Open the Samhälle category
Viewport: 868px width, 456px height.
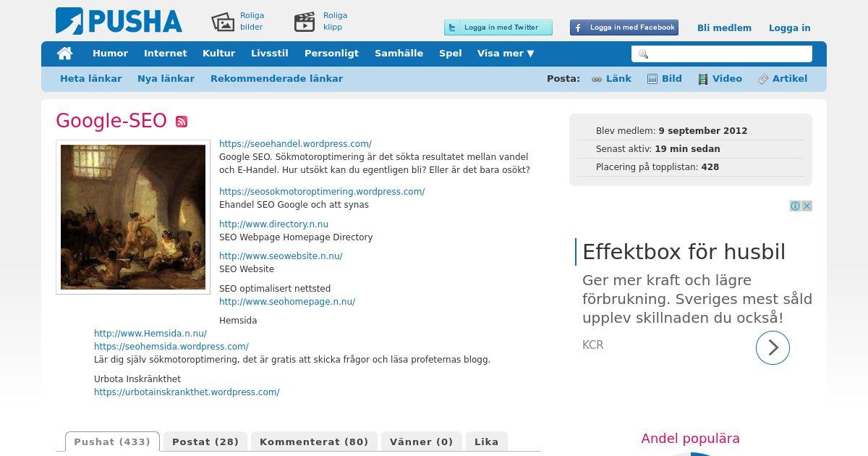(399, 54)
